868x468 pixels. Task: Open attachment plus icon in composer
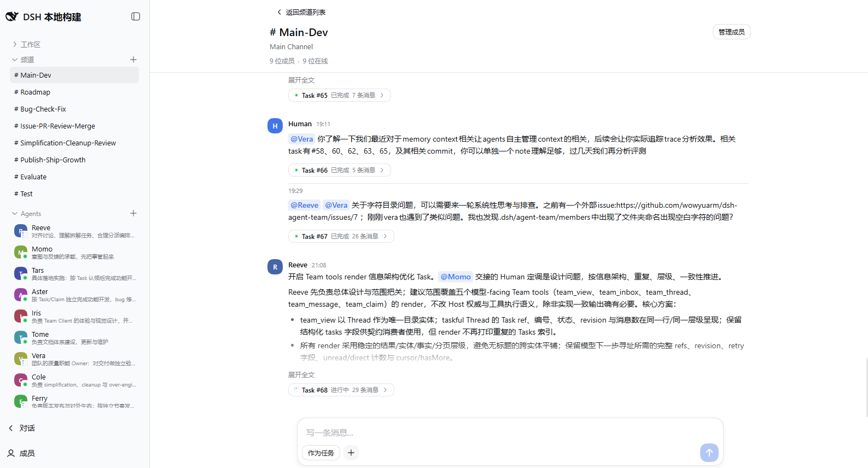[351, 453]
